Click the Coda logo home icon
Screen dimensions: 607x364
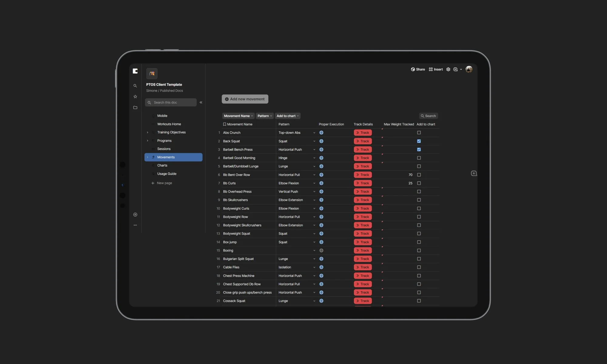pyautogui.click(x=135, y=71)
